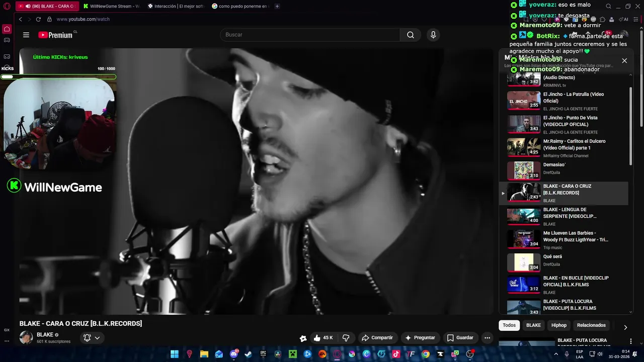Click the Preguntar button
Screen dimensions: 644x362
point(420,338)
